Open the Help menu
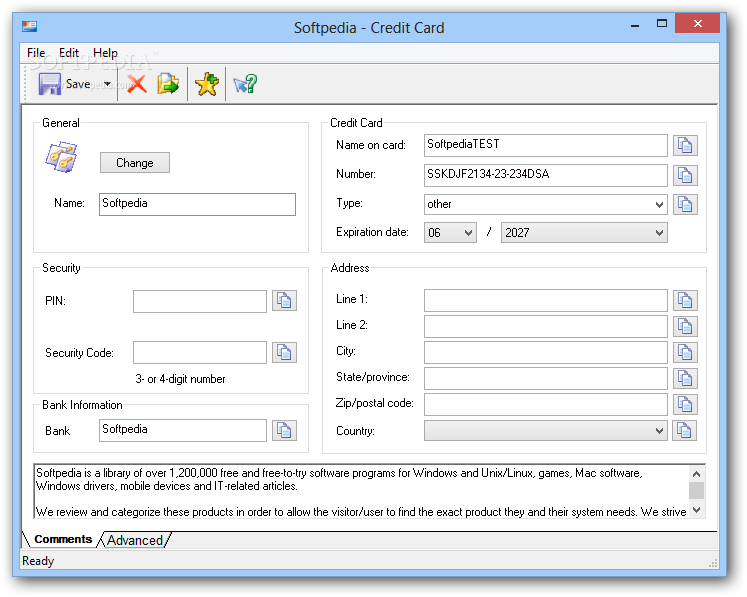 pos(105,52)
